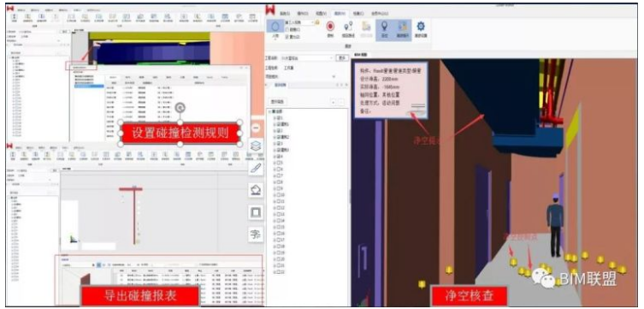Click the stacked layers icon on annotation toolbar

pos(256,146)
